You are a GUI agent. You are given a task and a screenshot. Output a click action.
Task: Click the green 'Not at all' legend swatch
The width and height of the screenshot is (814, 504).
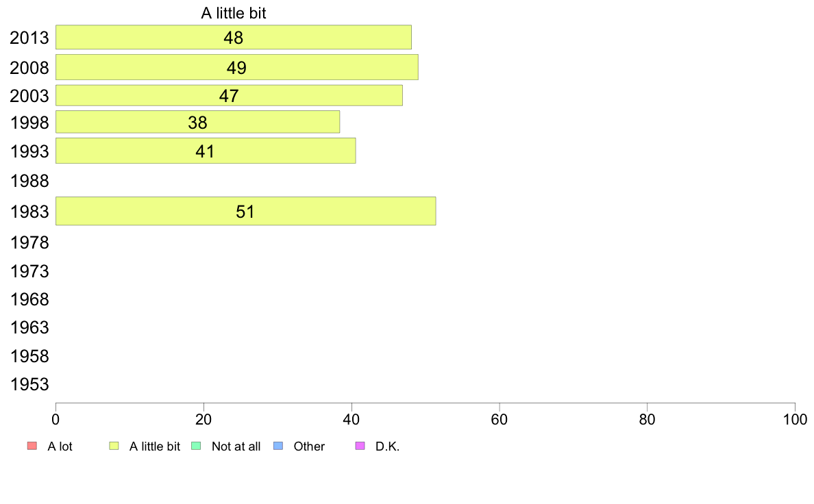pyautogui.click(x=196, y=446)
